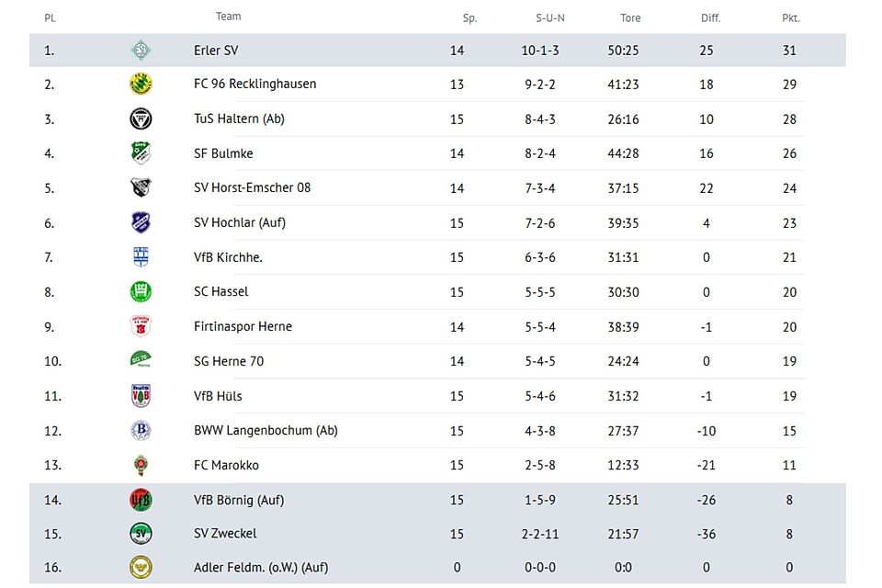Click the Erler SV club crest
The height and width of the screenshot is (588, 882).
click(141, 51)
